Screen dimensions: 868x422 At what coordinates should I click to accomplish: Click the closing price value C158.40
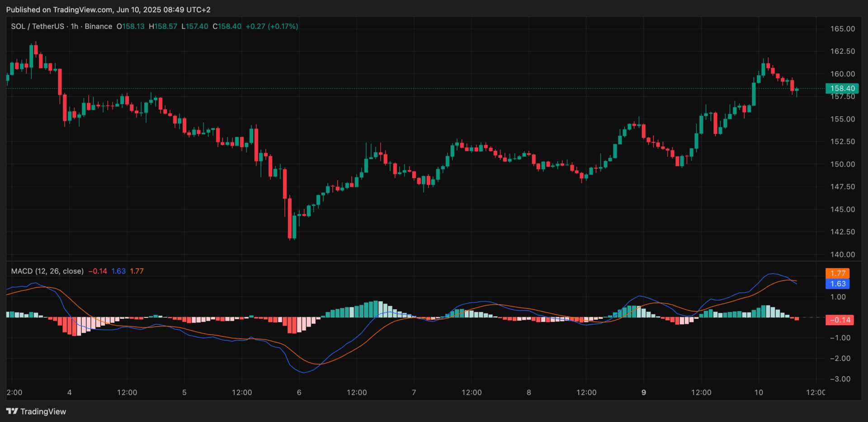tap(227, 26)
